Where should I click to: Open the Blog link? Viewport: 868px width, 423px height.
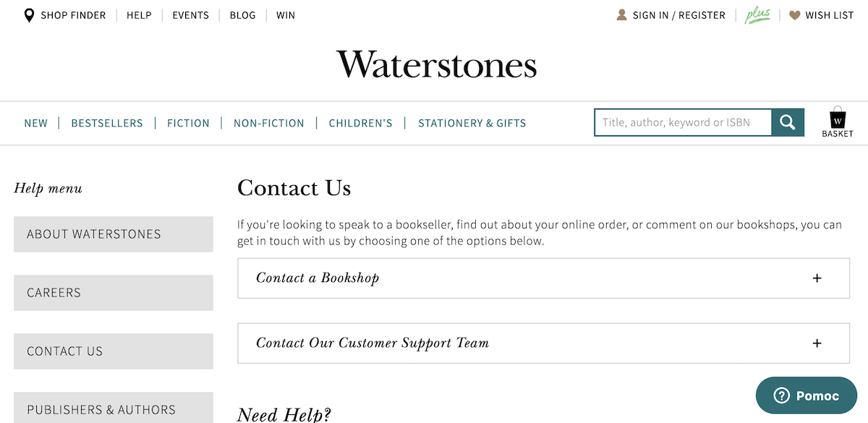click(x=242, y=15)
